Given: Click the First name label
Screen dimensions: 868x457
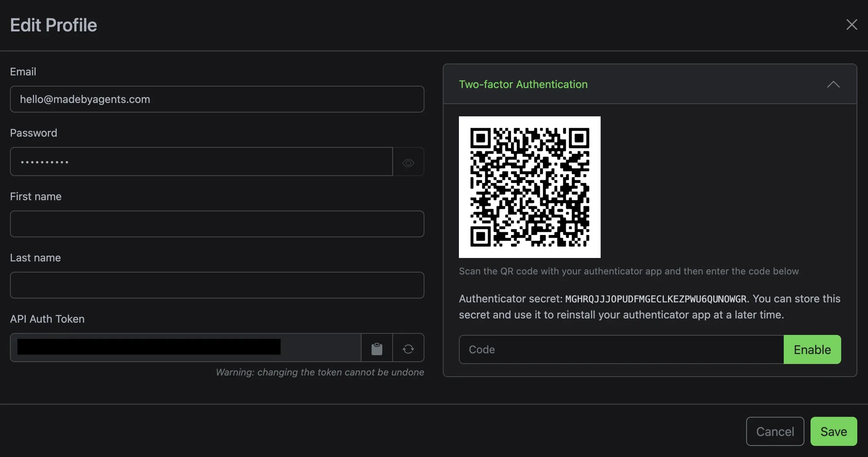Looking at the screenshot, I should 36,196.
